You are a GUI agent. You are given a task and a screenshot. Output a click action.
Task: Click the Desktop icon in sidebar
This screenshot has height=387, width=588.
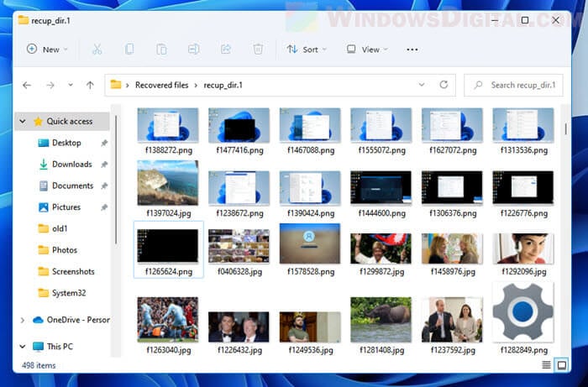coord(44,143)
